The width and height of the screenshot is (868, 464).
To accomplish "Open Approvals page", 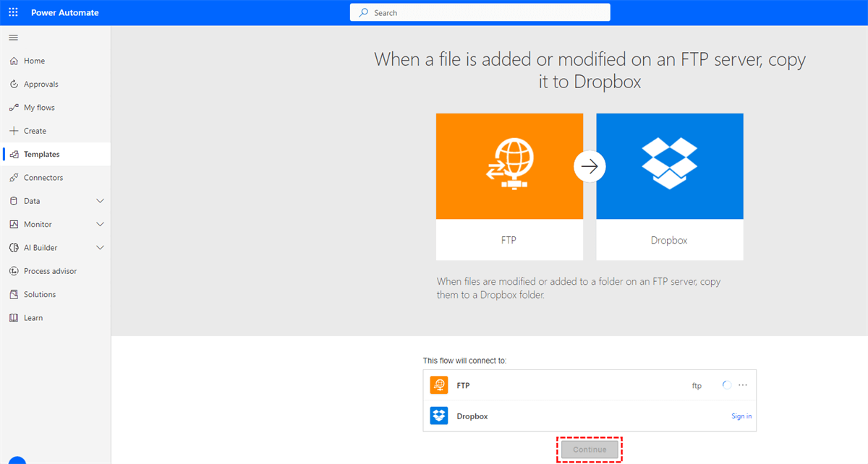I will (55, 84).
